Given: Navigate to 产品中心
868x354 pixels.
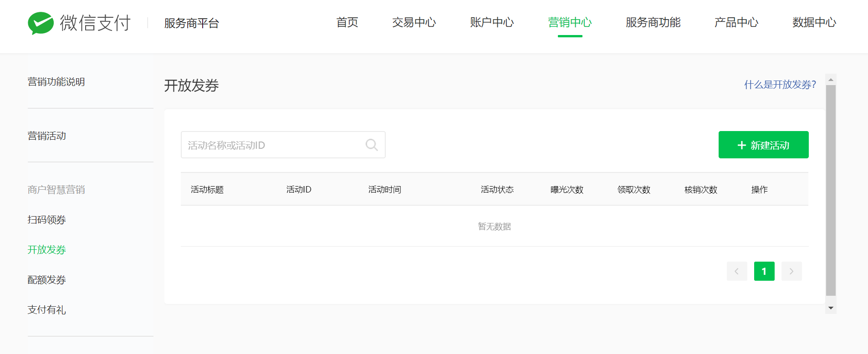Looking at the screenshot, I should tap(736, 22).
